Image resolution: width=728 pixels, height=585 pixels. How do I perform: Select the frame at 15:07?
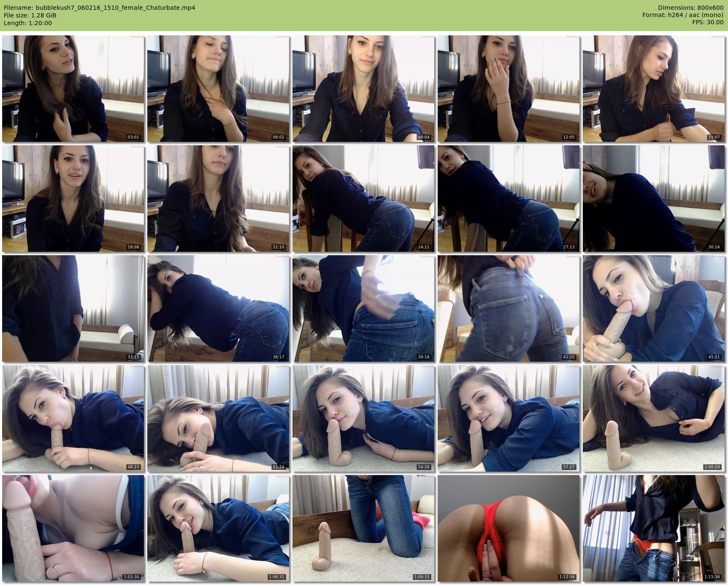coord(654,89)
